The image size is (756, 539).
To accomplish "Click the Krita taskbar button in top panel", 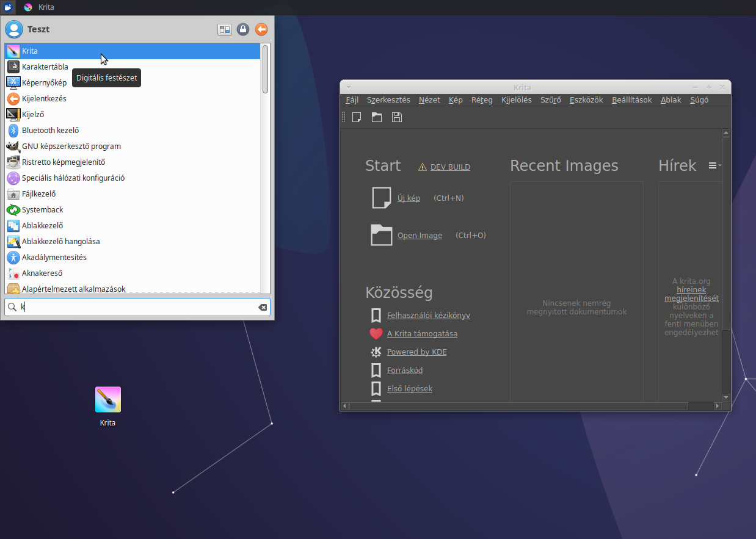I will point(39,7).
